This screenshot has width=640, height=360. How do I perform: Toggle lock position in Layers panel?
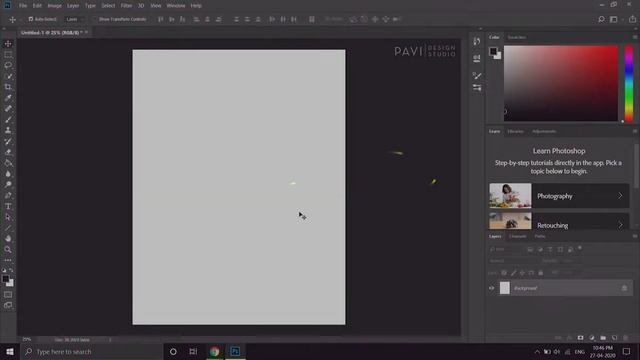click(522, 273)
